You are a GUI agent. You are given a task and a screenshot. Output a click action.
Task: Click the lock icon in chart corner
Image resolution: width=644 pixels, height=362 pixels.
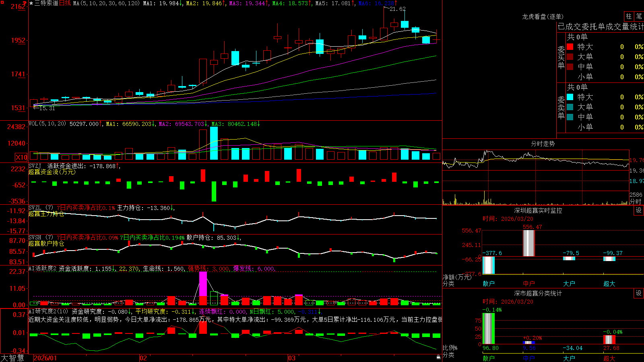point(439,357)
